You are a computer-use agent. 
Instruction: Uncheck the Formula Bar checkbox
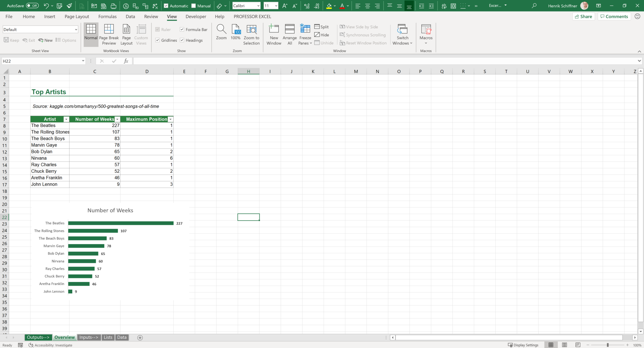[x=182, y=29]
